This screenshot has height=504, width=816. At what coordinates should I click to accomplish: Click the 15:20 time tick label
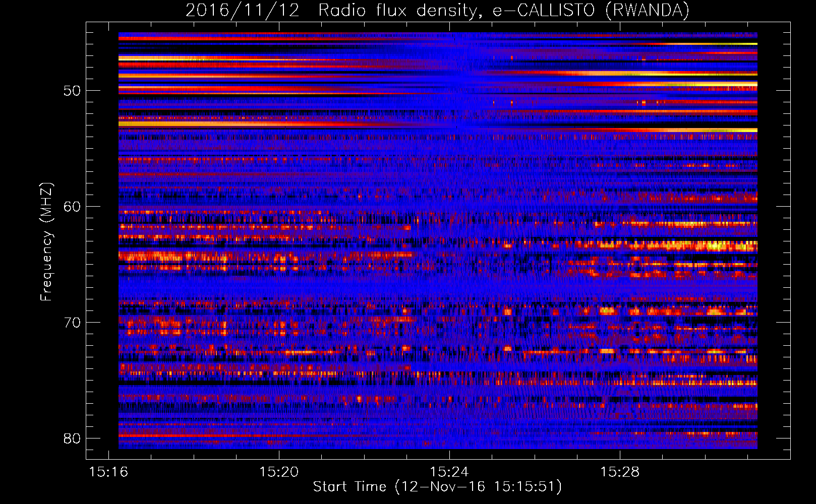(279, 472)
